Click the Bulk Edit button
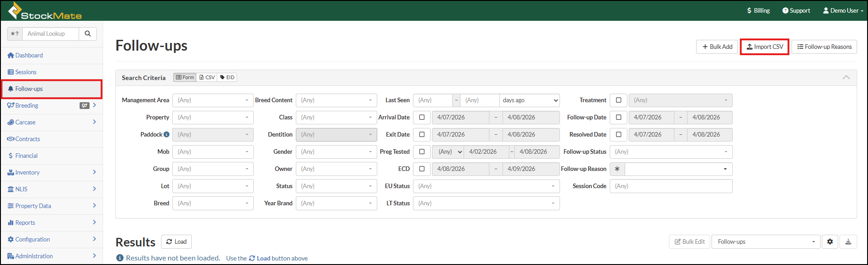This screenshot has height=265, width=868. pos(690,241)
